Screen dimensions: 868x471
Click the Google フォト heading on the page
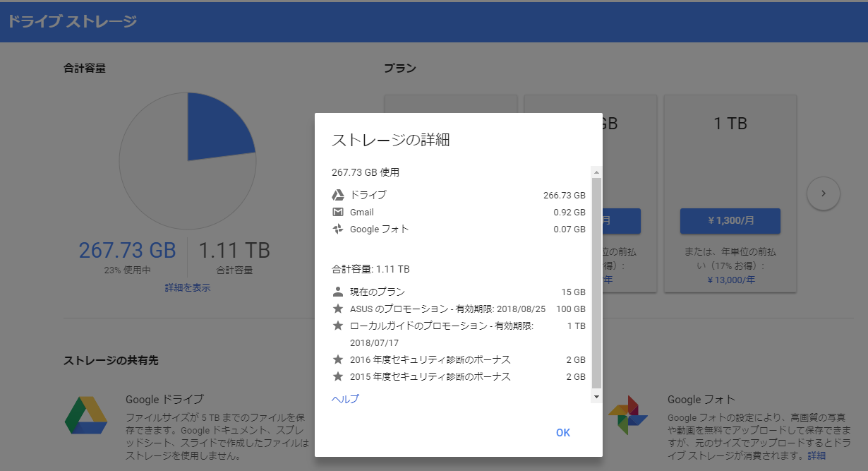(x=701, y=400)
